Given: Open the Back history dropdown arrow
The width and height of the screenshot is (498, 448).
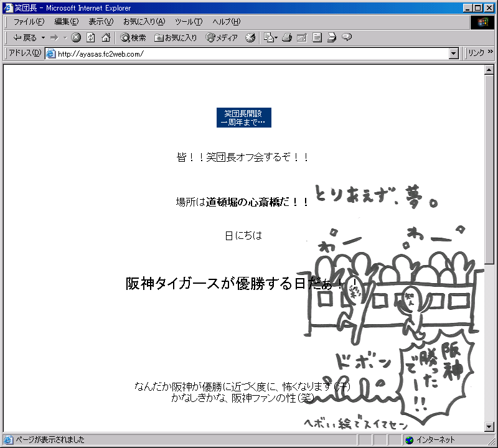Looking at the screenshot, I should [43, 38].
